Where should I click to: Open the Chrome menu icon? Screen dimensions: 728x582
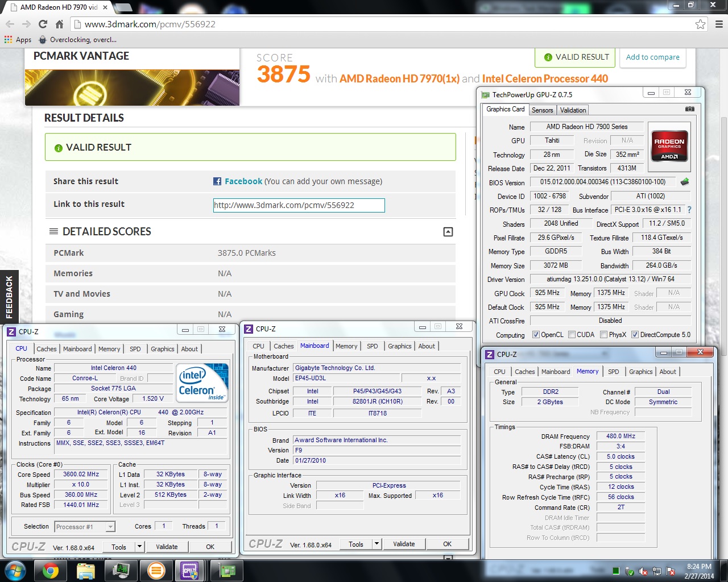[x=719, y=24]
